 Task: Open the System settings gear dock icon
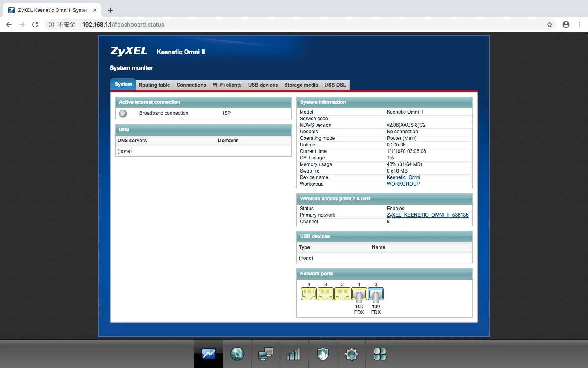pos(351,354)
